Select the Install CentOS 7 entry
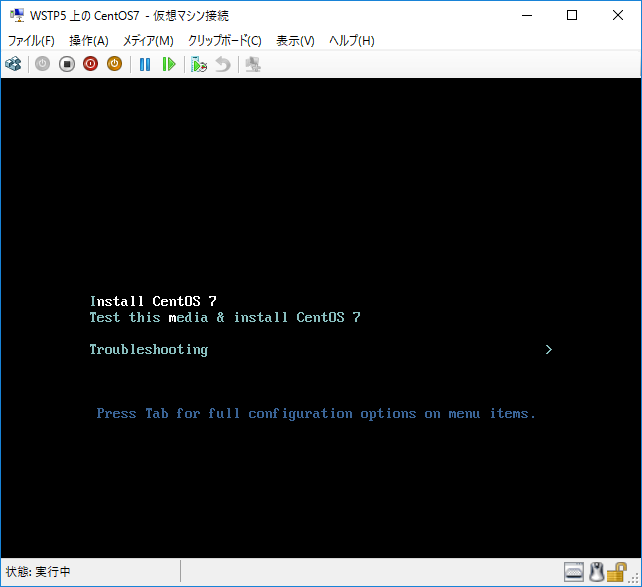The image size is (642, 587). [153, 301]
